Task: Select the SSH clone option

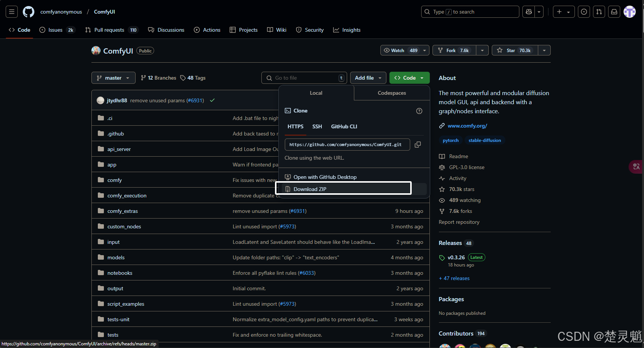Action: pyautogui.click(x=317, y=126)
